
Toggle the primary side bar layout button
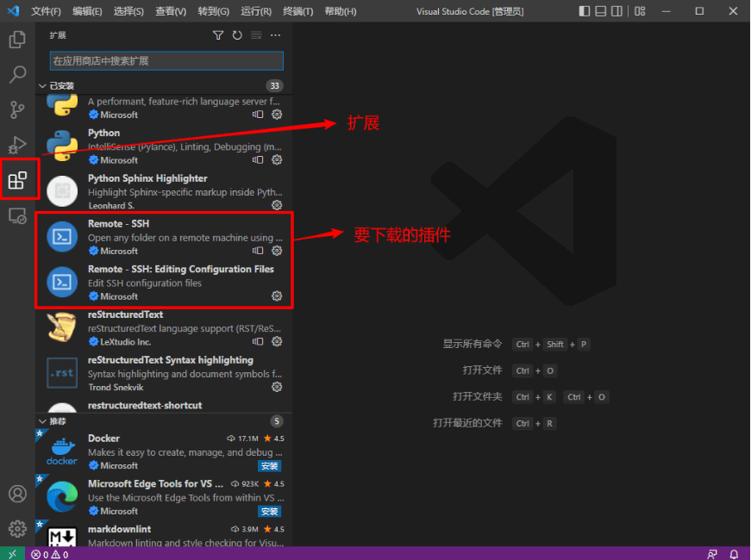tap(585, 11)
